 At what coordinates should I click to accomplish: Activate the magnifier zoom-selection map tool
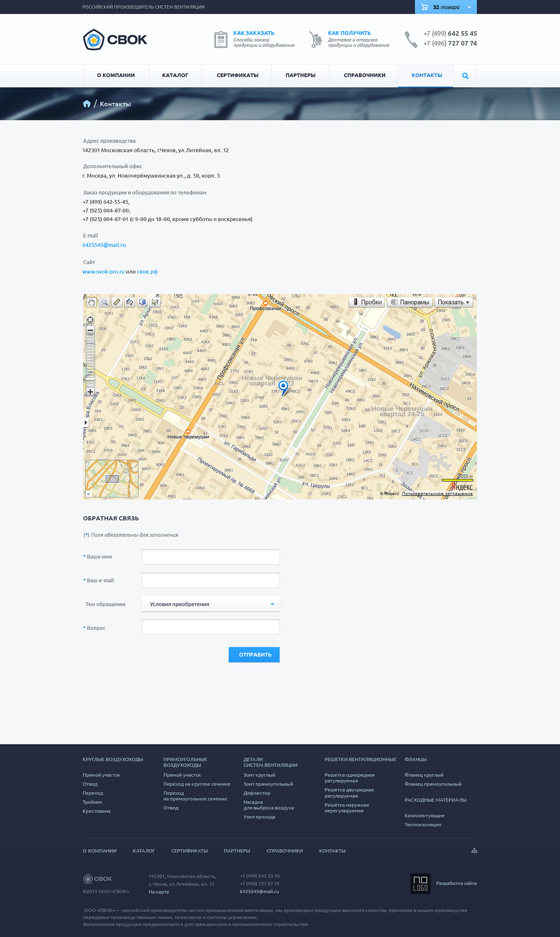tap(104, 302)
